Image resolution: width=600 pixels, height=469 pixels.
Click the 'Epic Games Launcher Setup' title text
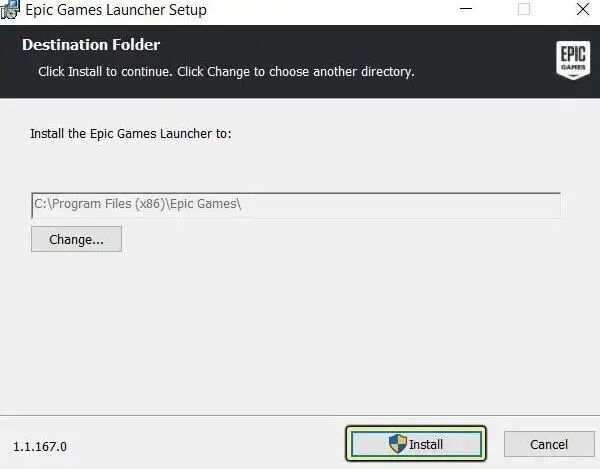tap(116, 10)
